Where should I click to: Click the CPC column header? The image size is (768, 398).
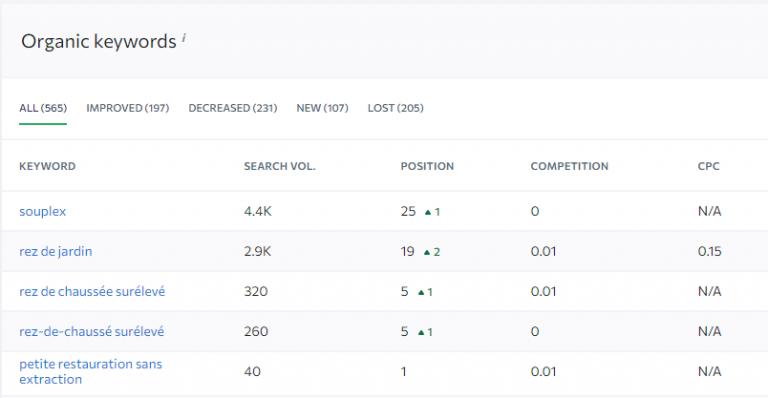[709, 166]
